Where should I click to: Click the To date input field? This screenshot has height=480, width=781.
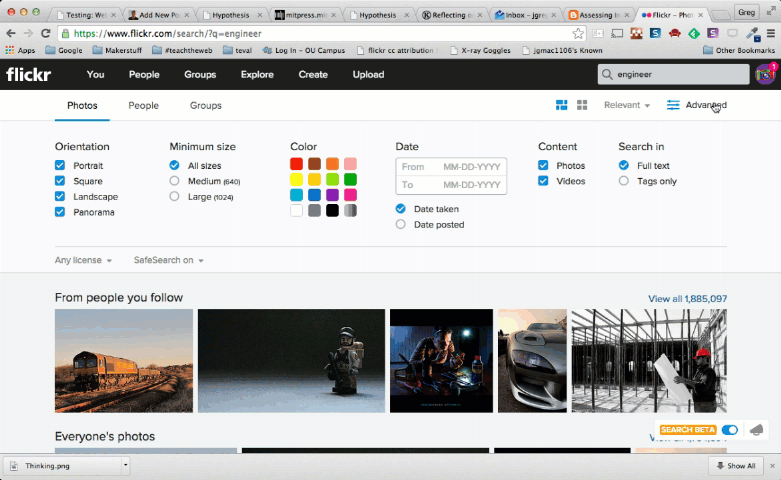tap(451, 185)
